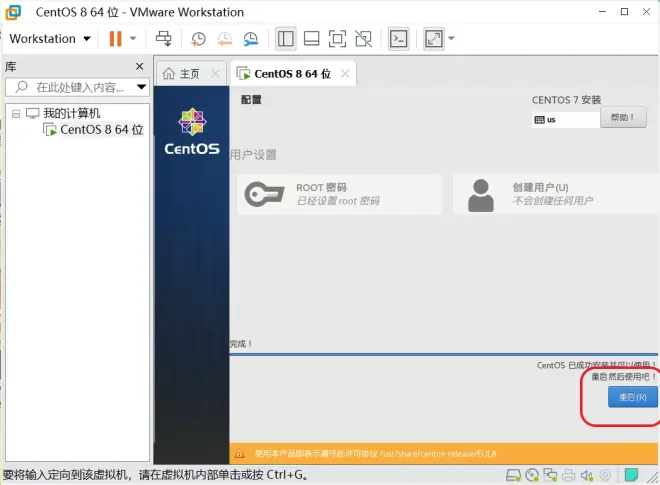Click the installation progress bar
Image resolution: width=660 pixels, height=485 pixels.
click(444, 354)
